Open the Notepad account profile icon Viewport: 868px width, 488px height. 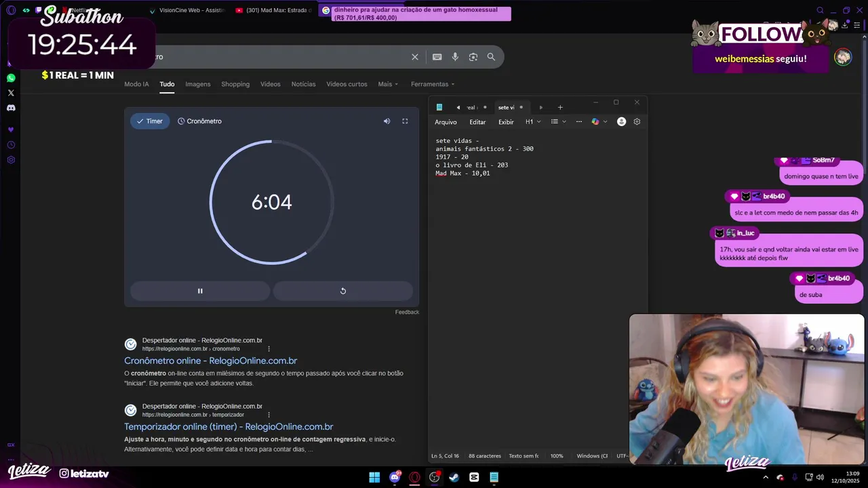point(621,121)
